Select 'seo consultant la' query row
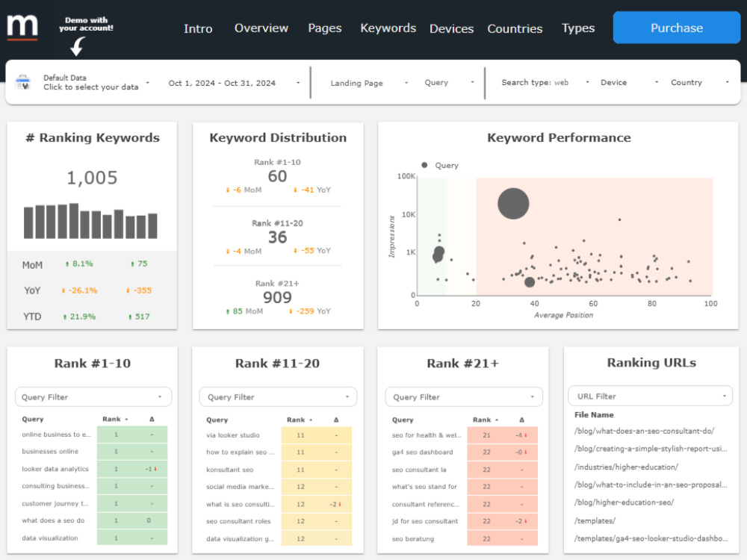Screen dimensions: 747x560 464,470
